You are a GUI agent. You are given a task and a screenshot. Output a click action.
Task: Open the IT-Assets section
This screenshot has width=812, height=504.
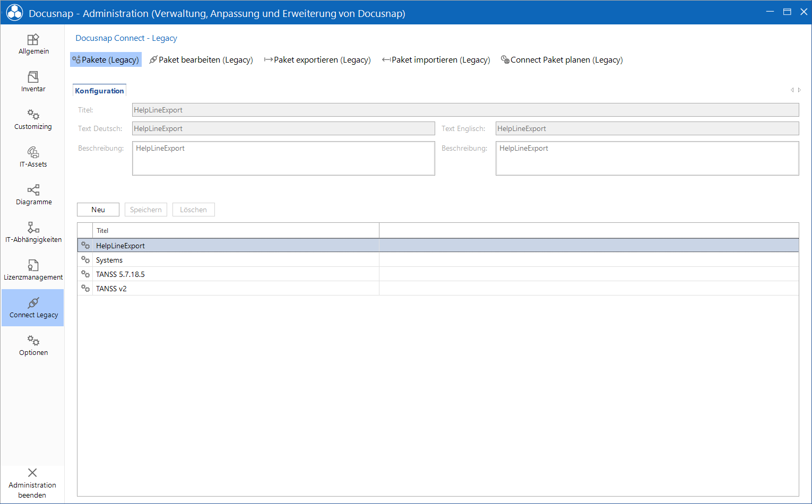pyautogui.click(x=33, y=157)
